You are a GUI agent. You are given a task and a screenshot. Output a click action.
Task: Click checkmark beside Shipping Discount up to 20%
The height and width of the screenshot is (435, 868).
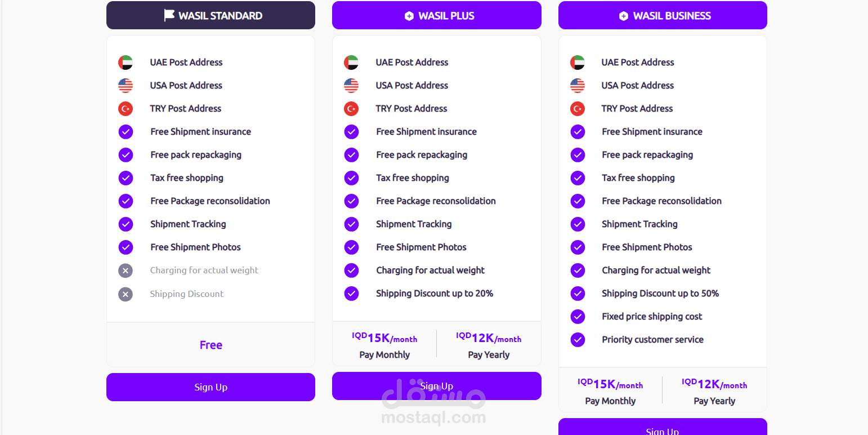click(x=351, y=294)
